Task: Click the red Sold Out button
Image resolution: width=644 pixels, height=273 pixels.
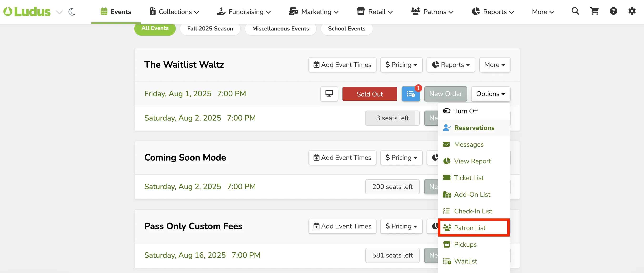Action: point(369,94)
